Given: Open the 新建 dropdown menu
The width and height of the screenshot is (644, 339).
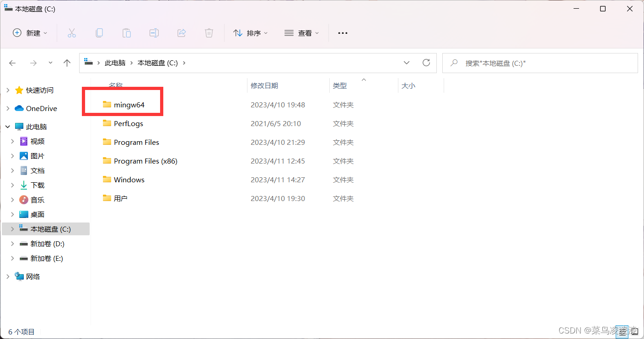Looking at the screenshot, I should pyautogui.click(x=30, y=33).
